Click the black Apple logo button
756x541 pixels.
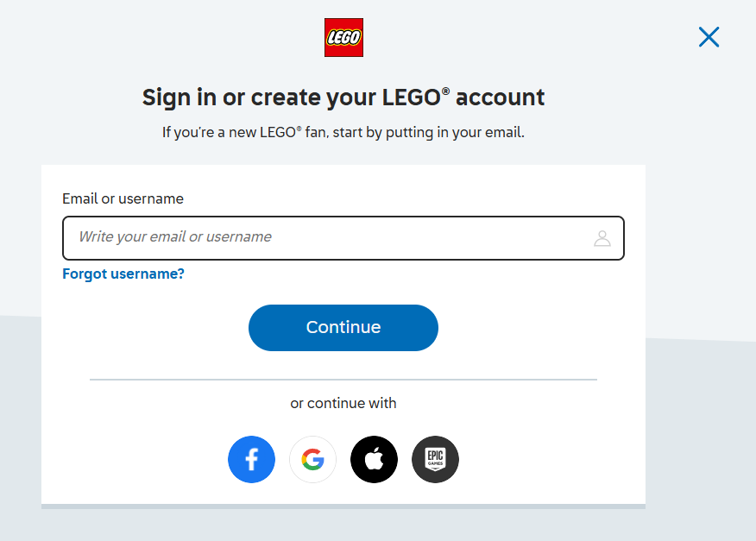[x=374, y=459]
